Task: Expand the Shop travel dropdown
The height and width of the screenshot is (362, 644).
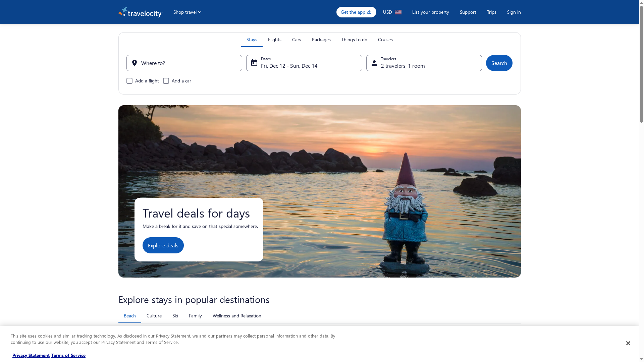Action: click(x=187, y=12)
